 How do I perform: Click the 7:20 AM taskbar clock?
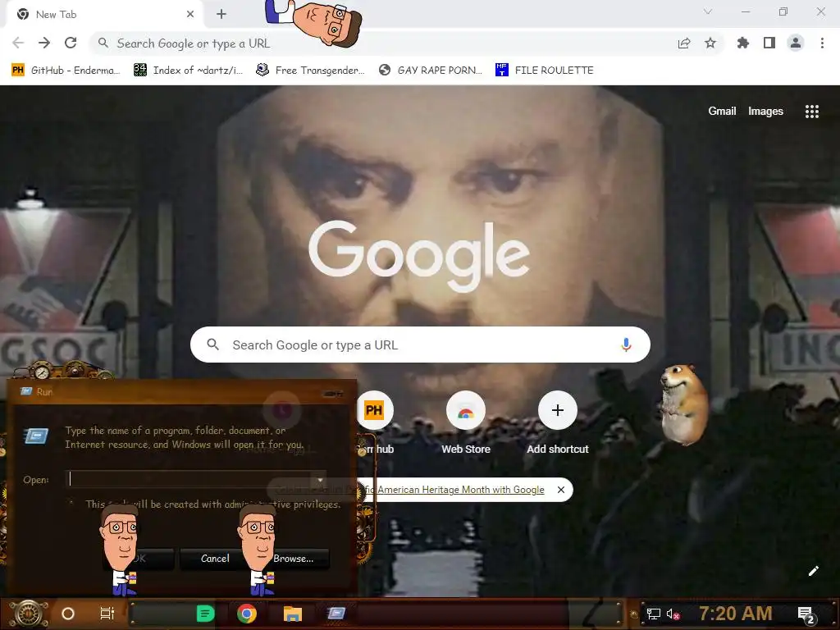pyautogui.click(x=736, y=614)
